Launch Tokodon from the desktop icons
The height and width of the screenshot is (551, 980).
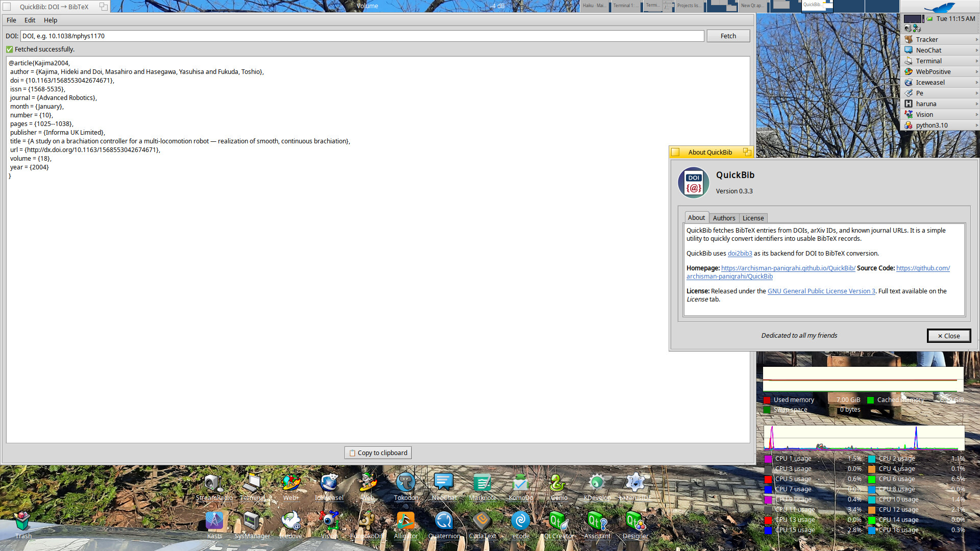(x=406, y=483)
